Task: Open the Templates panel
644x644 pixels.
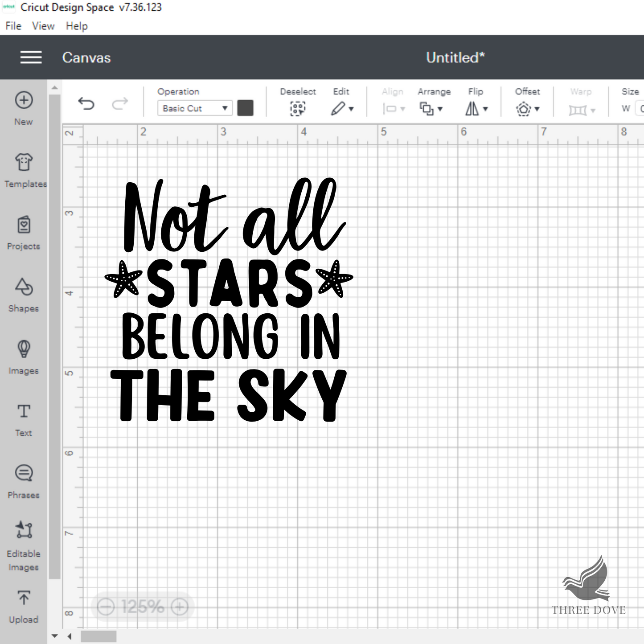Action: pos(24,170)
